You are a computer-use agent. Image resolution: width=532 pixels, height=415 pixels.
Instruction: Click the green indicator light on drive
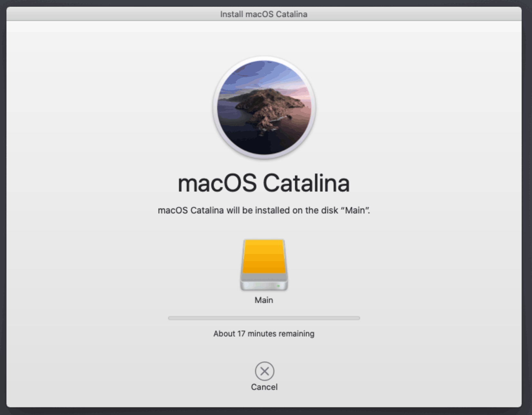point(278,286)
